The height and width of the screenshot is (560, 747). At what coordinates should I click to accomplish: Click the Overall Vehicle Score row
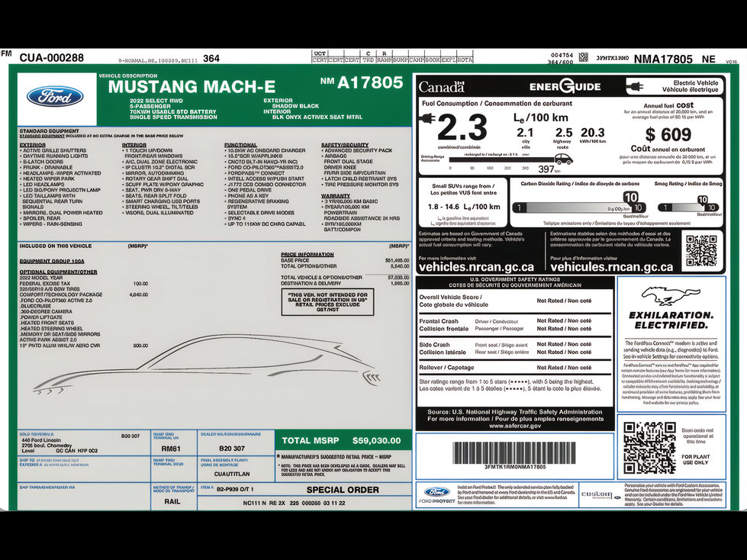(514, 301)
